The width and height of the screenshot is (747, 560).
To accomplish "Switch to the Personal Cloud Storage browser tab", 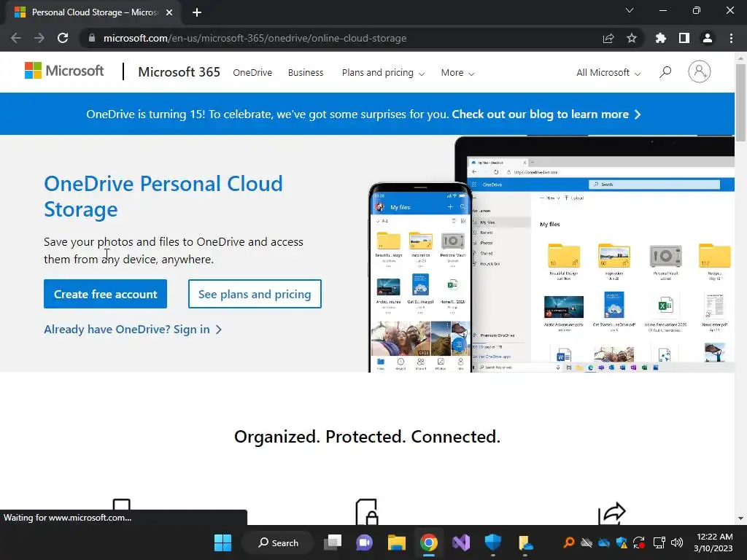I will (x=93, y=12).
